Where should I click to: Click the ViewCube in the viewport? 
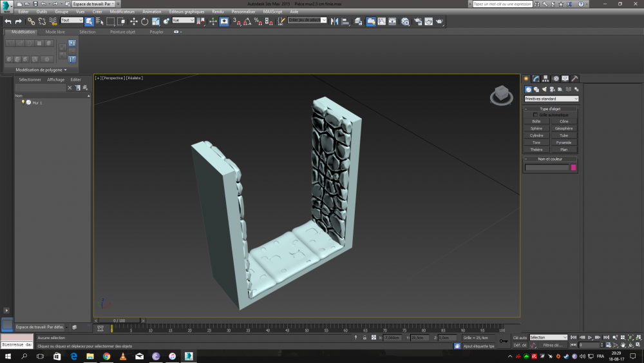click(x=502, y=95)
